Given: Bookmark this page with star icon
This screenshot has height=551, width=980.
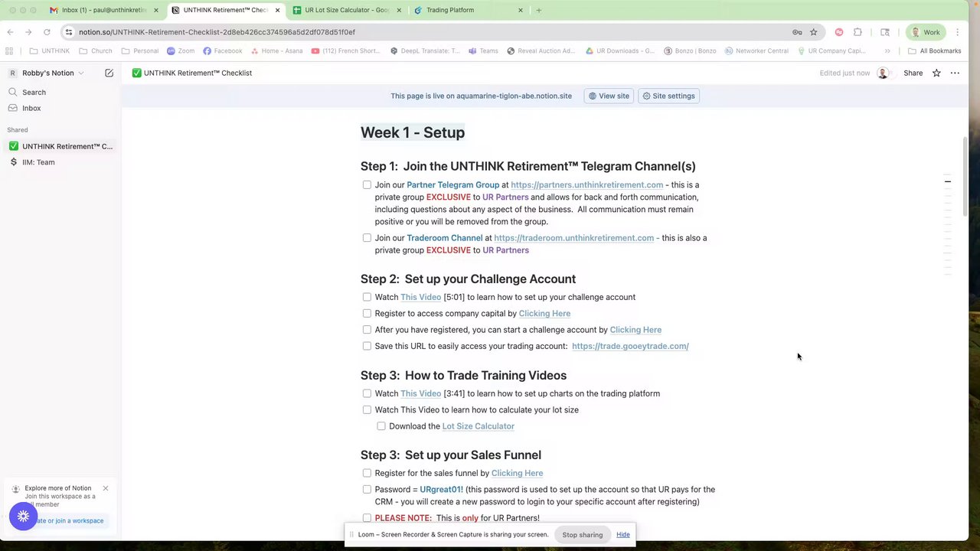Looking at the screenshot, I should pyautogui.click(x=814, y=32).
